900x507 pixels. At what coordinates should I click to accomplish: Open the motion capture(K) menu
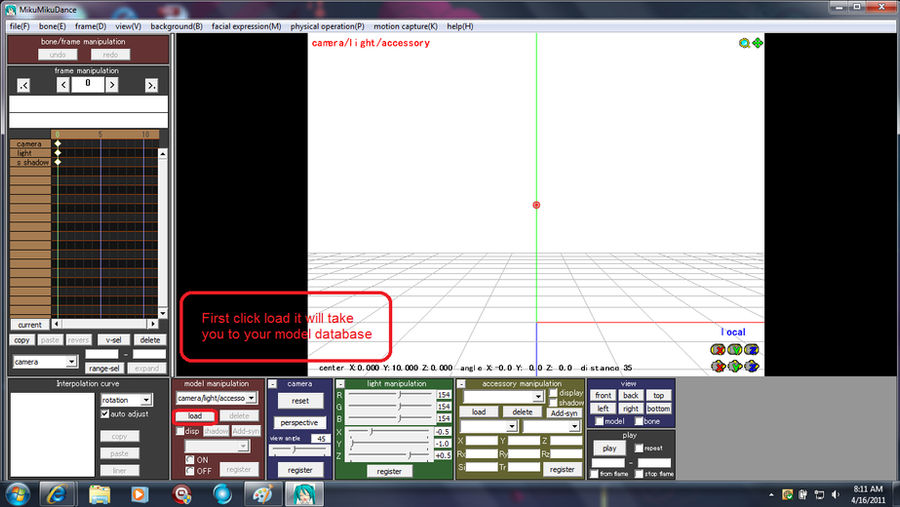pos(405,26)
